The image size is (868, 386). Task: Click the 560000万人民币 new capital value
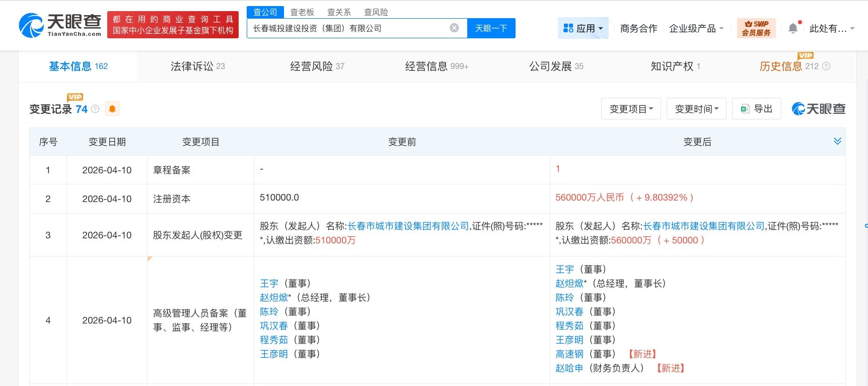(590, 198)
